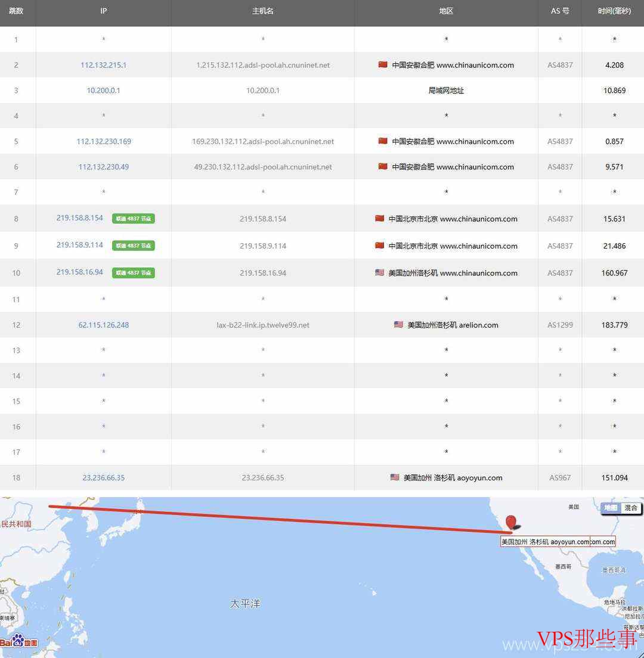Open IP link 112.132.215.1
The image size is (644, 658).
[x=103, y=65]
